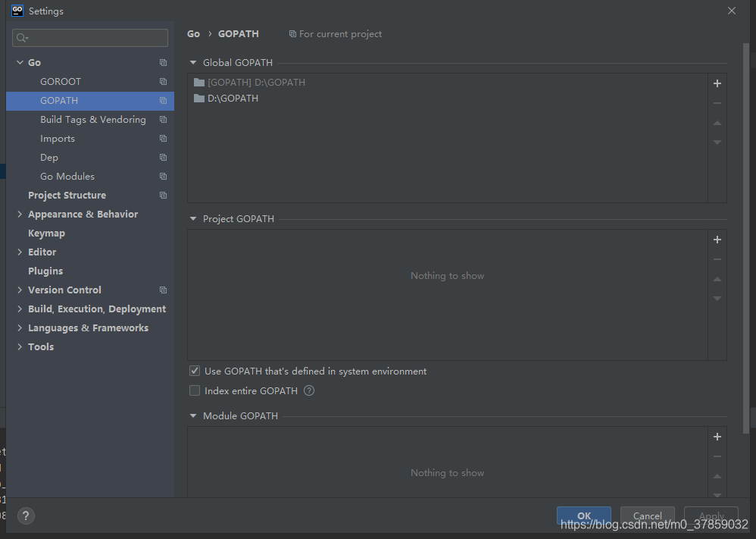Click move up arrow in Global GOPATH
This screenshot has height=539, width=756.
tap(717, 123)
